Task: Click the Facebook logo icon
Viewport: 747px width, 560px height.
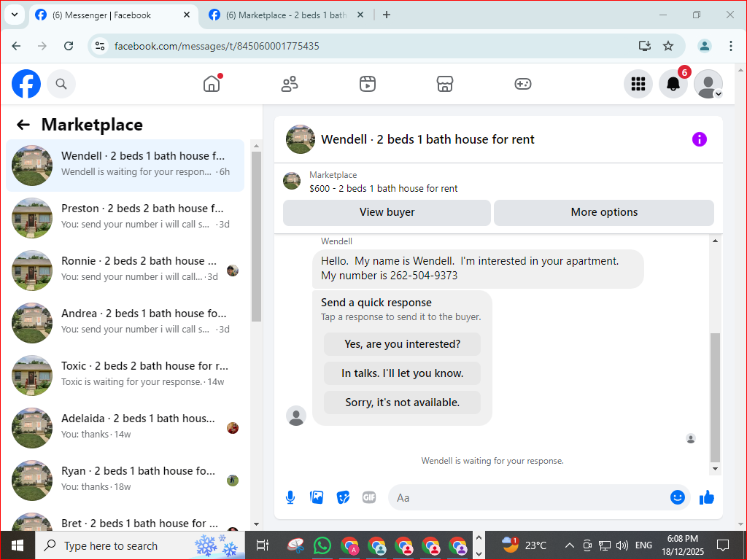Action: point(26,84)
